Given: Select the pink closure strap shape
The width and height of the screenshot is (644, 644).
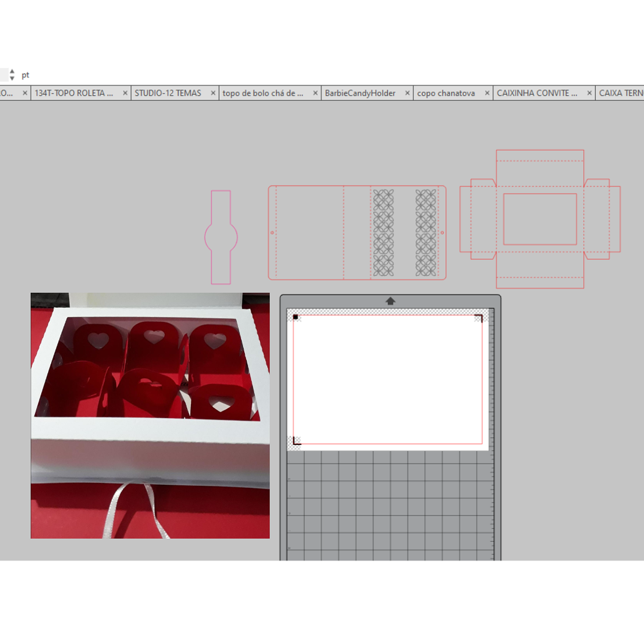Looking at the screenshot, I should click(221, 237).
